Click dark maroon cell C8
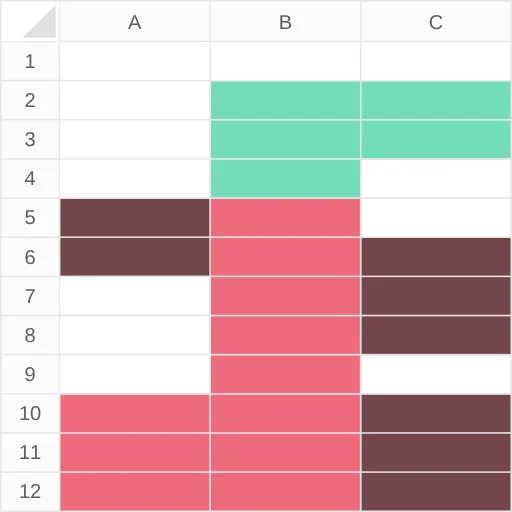 pyautogui.click(x=436, y=335)
